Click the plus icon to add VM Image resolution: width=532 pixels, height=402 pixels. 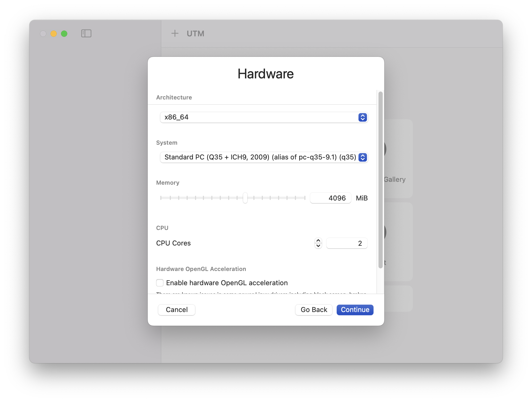[x=175, y=33]
